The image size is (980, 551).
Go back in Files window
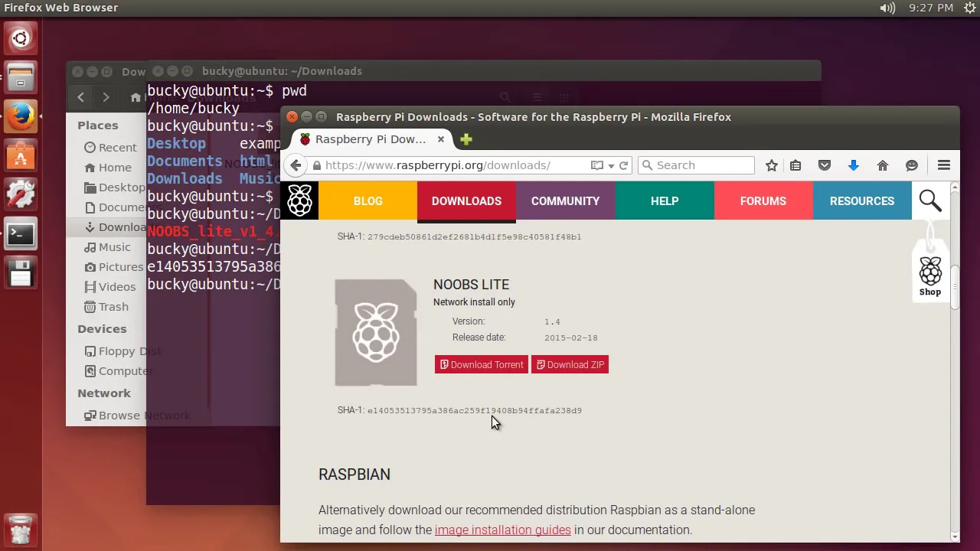pyautogui.click(x=81, y=97)
